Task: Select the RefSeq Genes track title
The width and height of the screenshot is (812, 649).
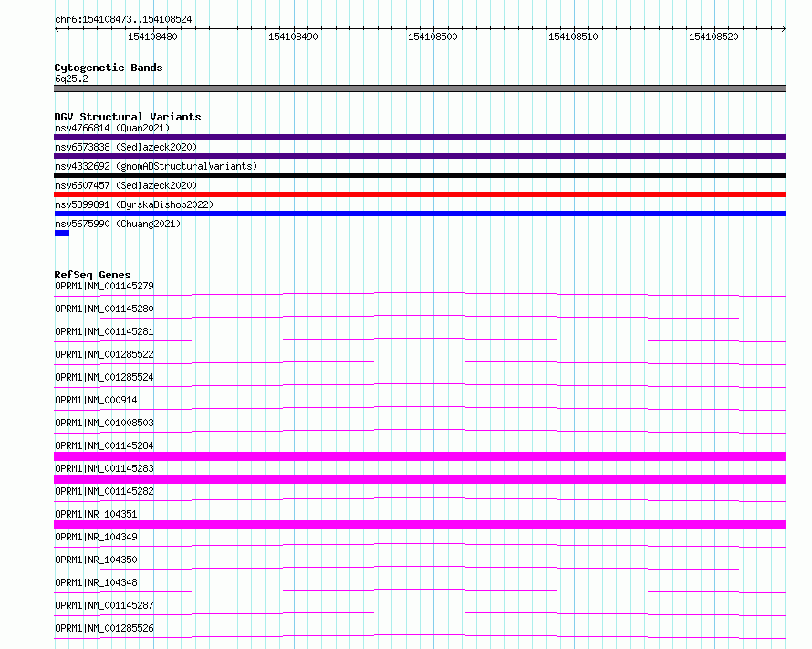Action: 92,275
